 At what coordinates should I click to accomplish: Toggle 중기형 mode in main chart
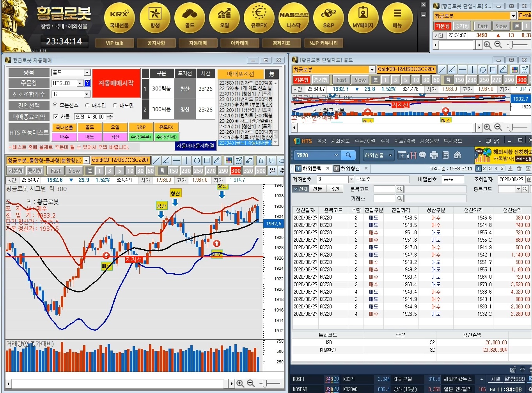tap(35, 171)
